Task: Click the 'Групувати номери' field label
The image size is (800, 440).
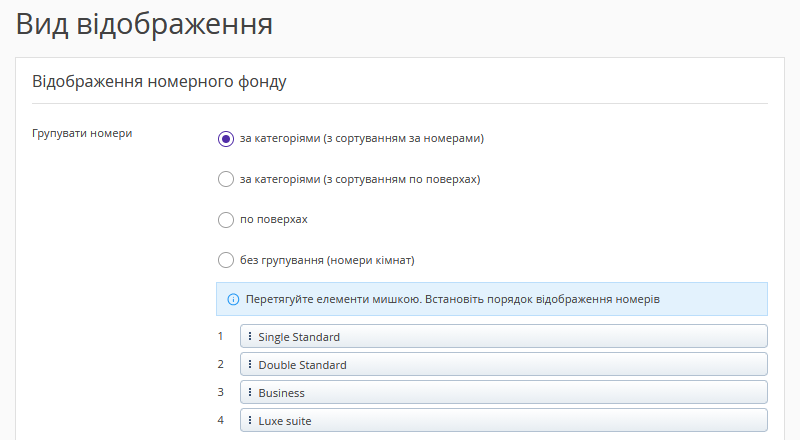Action: 83,132
